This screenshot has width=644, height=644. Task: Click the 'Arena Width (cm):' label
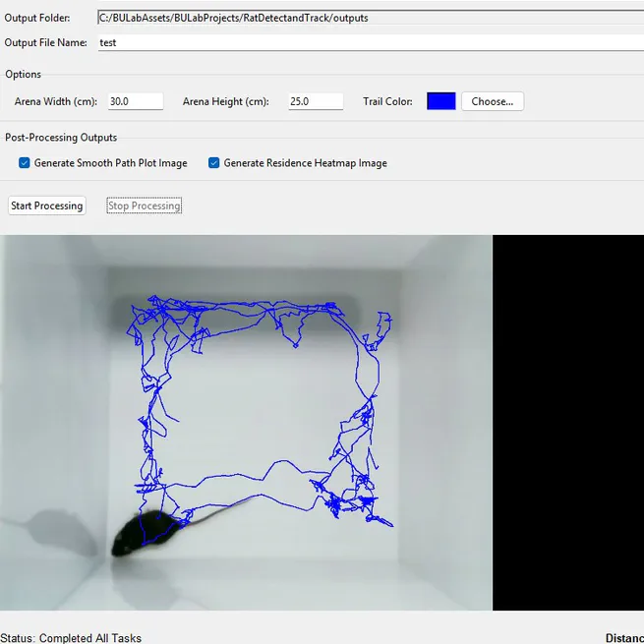tap(56, 101)
